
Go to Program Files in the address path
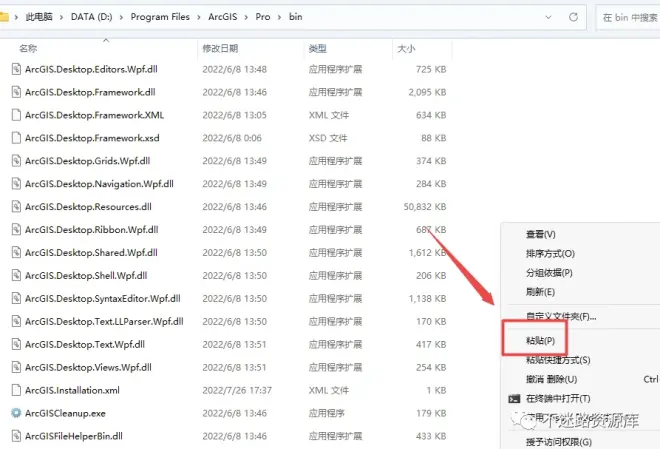160,17
